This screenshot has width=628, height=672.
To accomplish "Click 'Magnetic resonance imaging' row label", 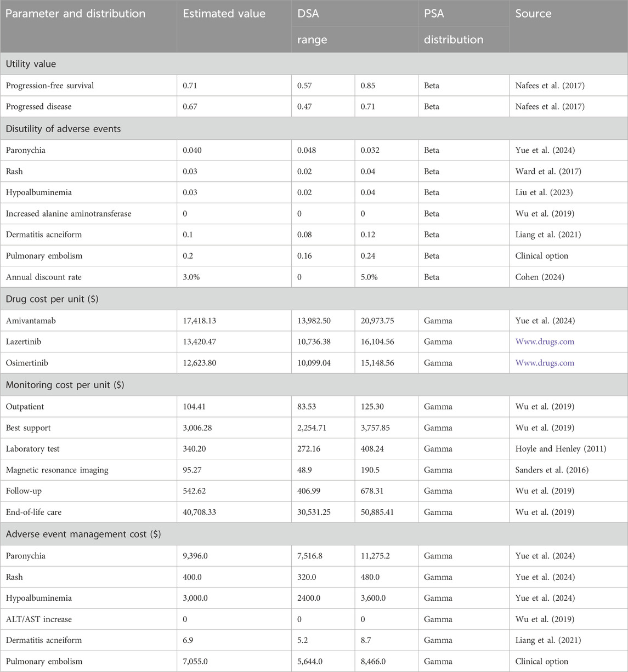I will (57, 470).
